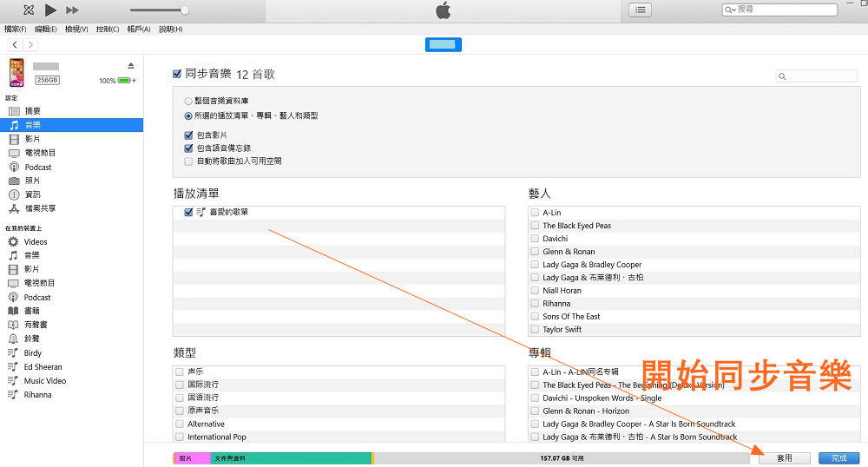Check album Glenn & Ronan - Horizon

pyautogui.click(x=535, y=411)
